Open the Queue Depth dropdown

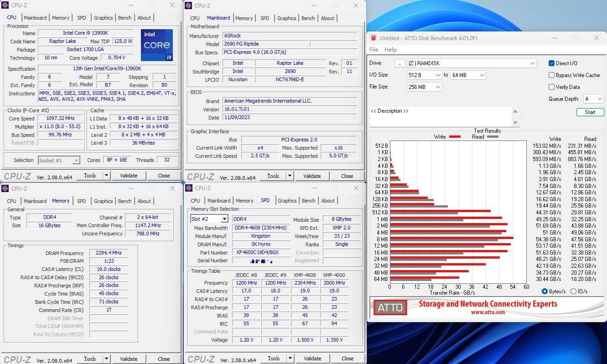(x=593, y=99)
